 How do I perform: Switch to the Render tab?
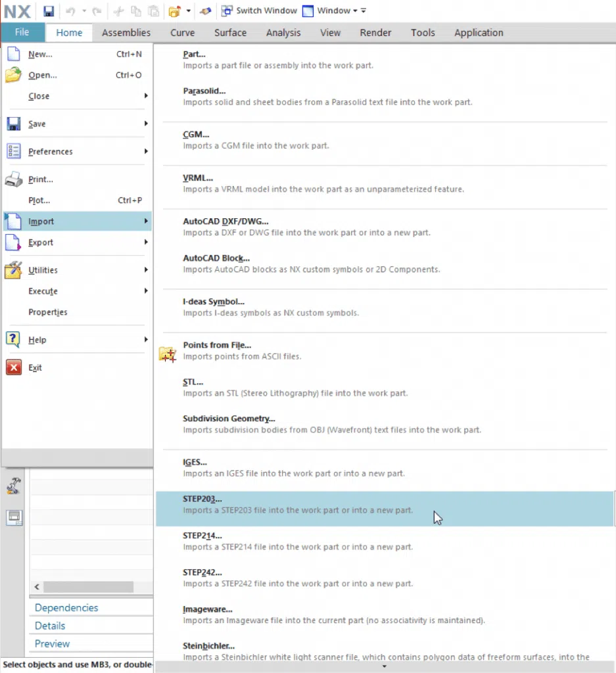click(375, 33)
